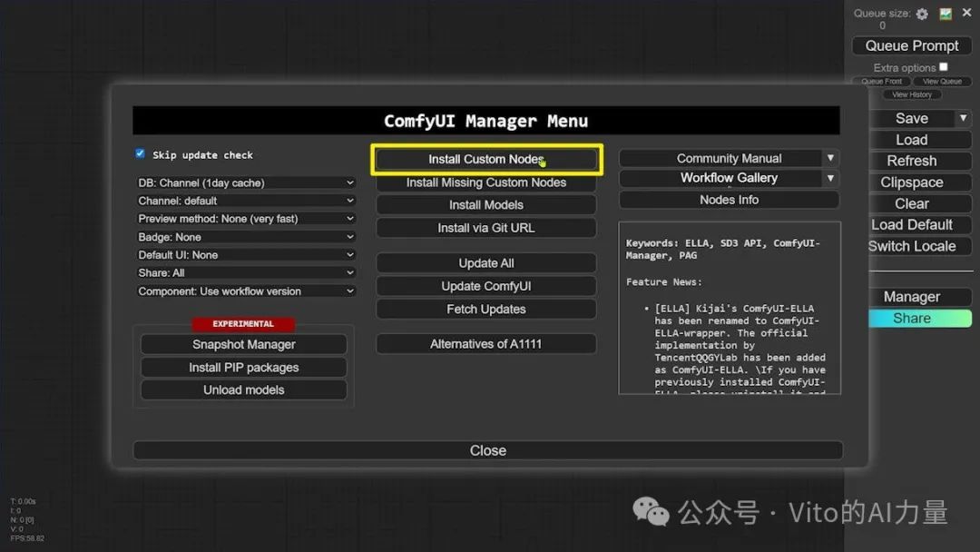The height and width of the screenshot is (552, 980).
Task: Click Update ComfyUI
Action: (486, 286)
